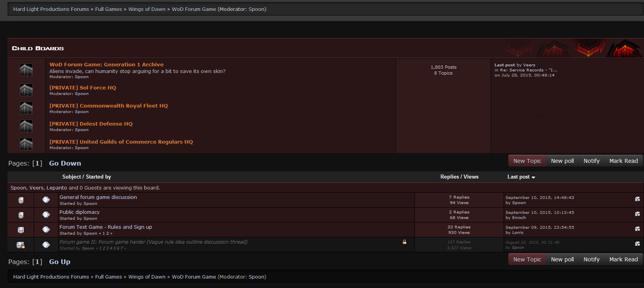Viewport: 644px width, 288px height.
Task: Open Enioch profile in Public diplomacy last post
Action: 519,218
